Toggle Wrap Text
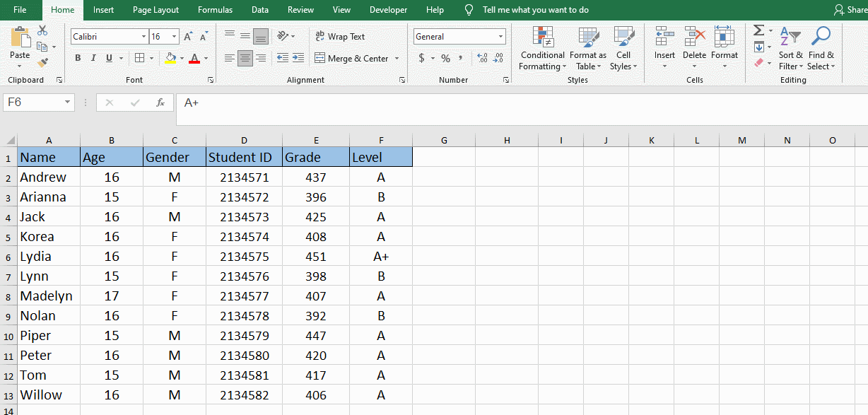Image resolution: width=868 pixels, height=415 pixels. tap(340, 36)
